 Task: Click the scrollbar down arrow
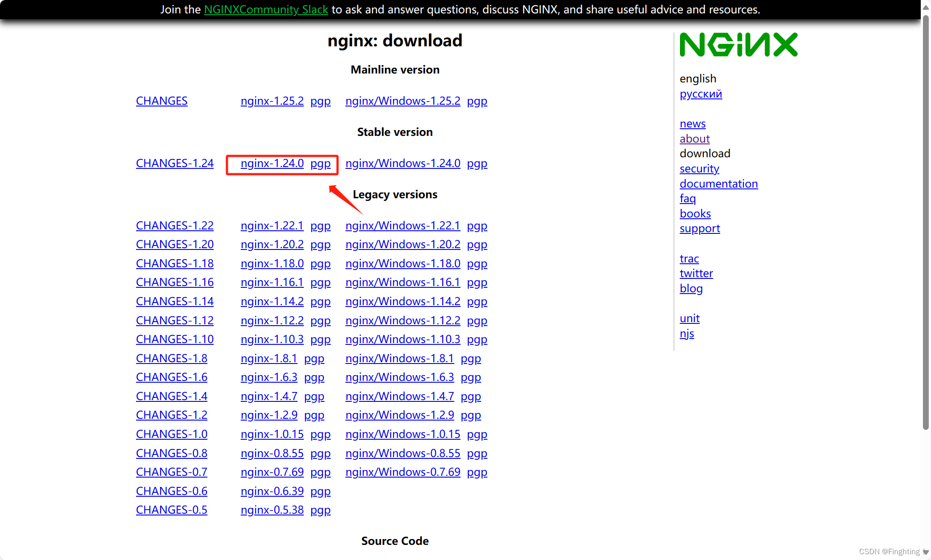point(926,552)
